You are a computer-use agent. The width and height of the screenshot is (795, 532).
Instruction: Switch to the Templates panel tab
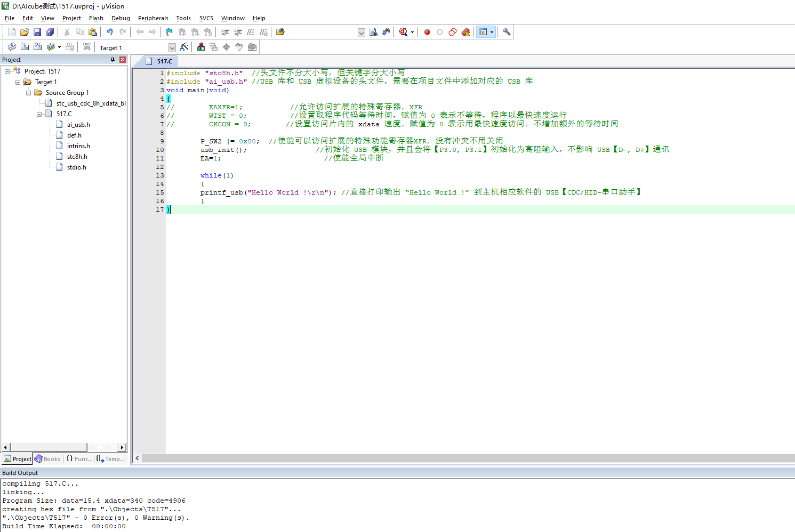111,459
